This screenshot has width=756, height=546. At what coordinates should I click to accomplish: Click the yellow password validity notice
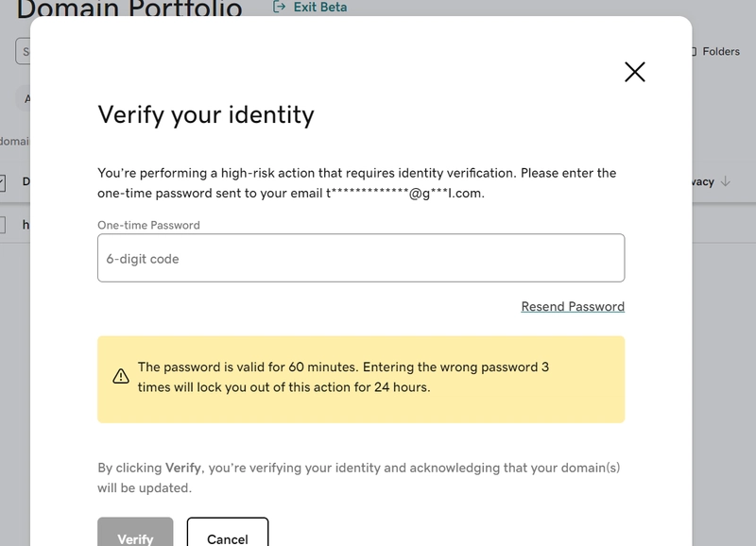point(360,379)
